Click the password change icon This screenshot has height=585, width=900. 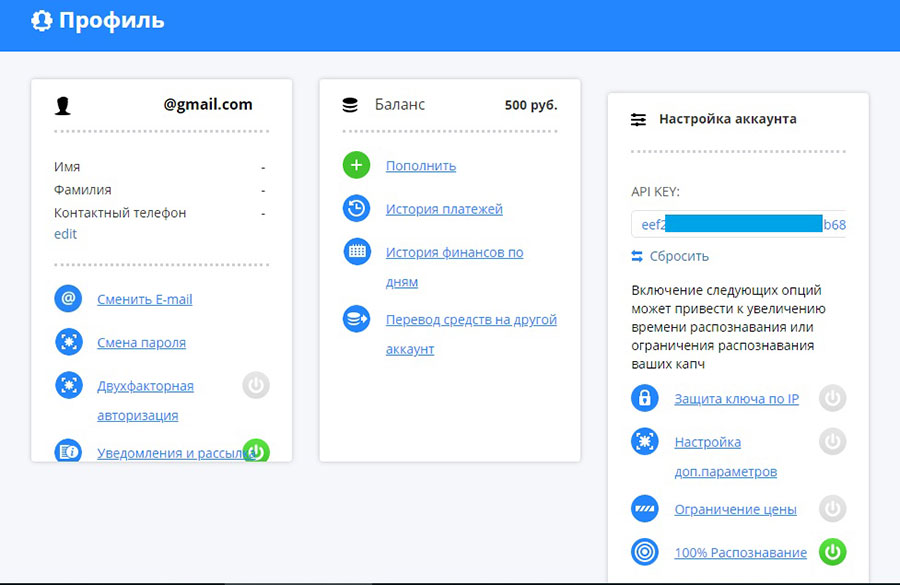click(68, 342)
